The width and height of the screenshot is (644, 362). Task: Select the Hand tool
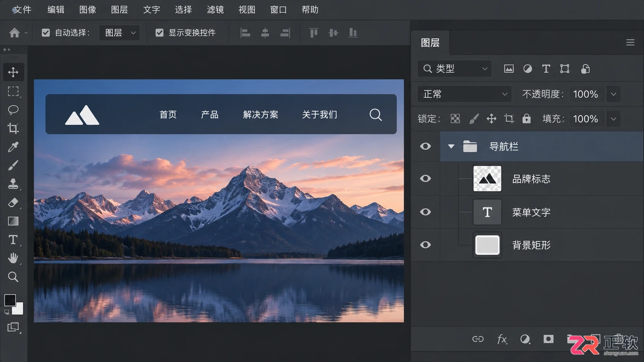(x=13, y=258)
